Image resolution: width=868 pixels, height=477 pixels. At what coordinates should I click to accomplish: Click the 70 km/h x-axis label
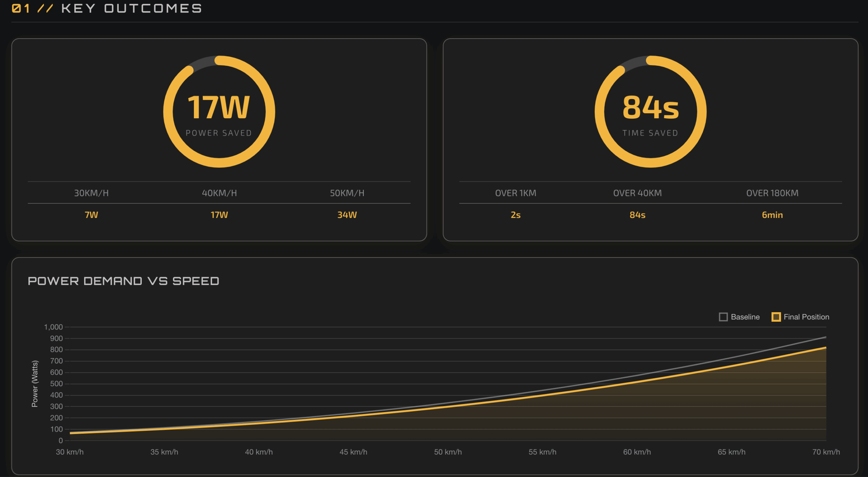pos(826,452)
